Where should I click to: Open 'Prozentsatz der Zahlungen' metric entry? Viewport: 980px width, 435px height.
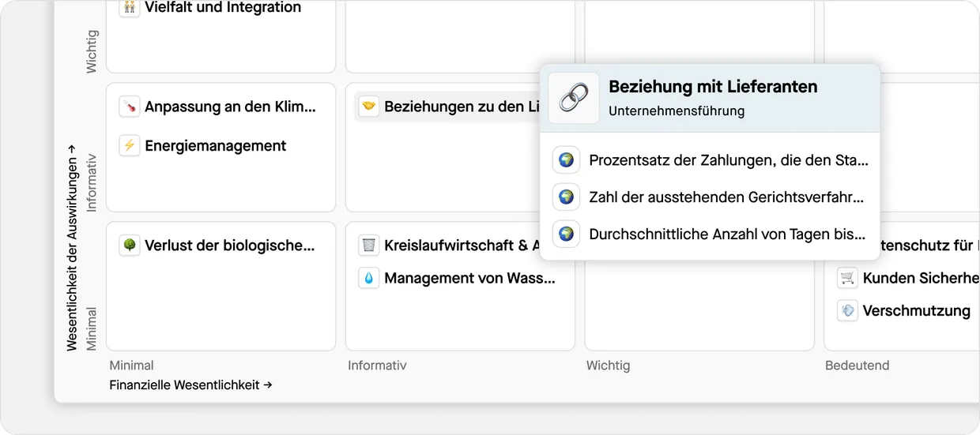pos(728,160)
